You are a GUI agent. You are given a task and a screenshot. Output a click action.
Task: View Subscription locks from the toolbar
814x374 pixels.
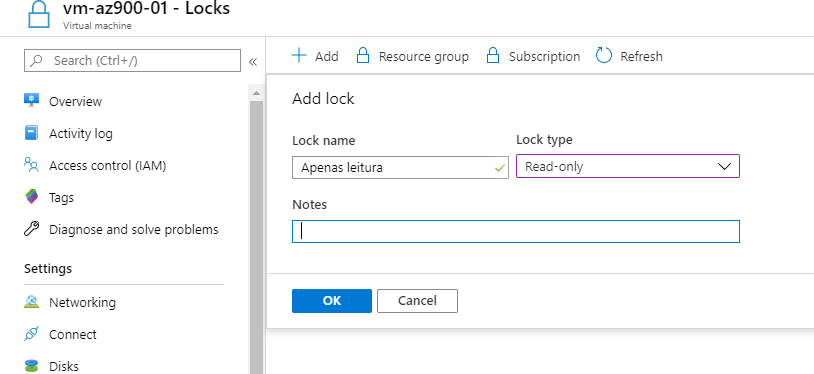click(533, 56)
